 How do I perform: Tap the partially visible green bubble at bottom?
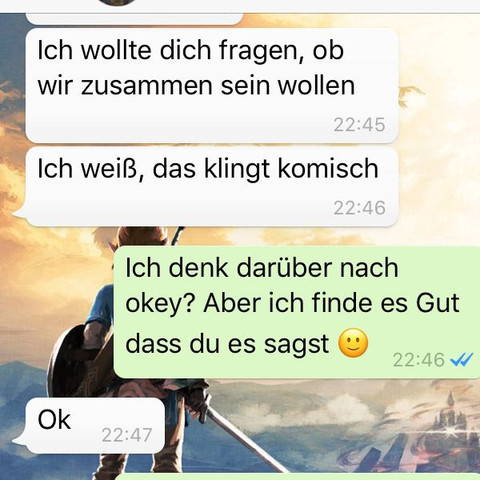click(297, 477)
